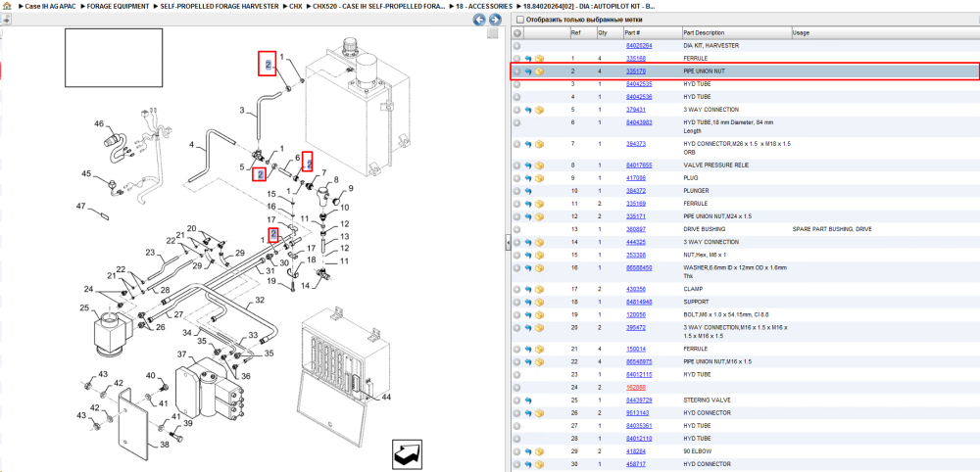Open part number 335170 link
The height and width of the screenshot is (472, 980).
pyautogui.click(x=635, y=71)
